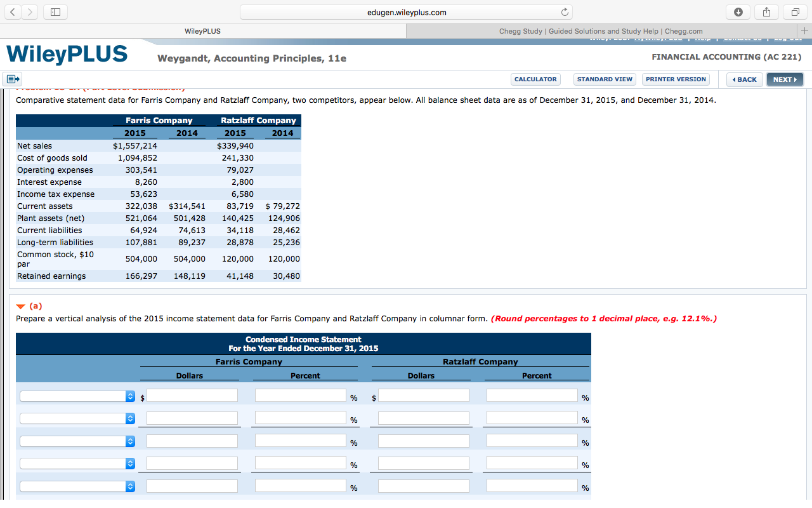
Task: Open the fifth row account dropdown
Action: [78, 486]
